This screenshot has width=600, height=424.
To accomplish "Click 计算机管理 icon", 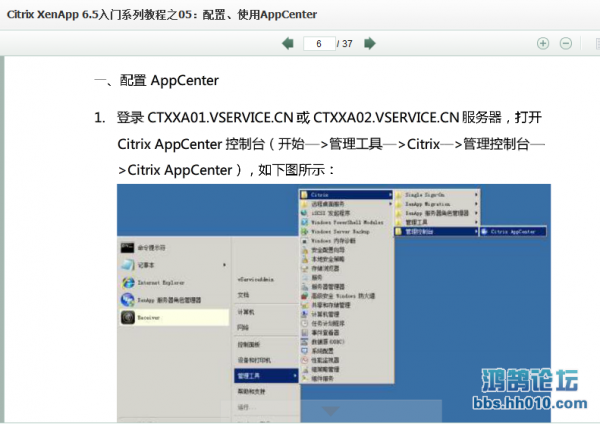I will pos(305,314).
